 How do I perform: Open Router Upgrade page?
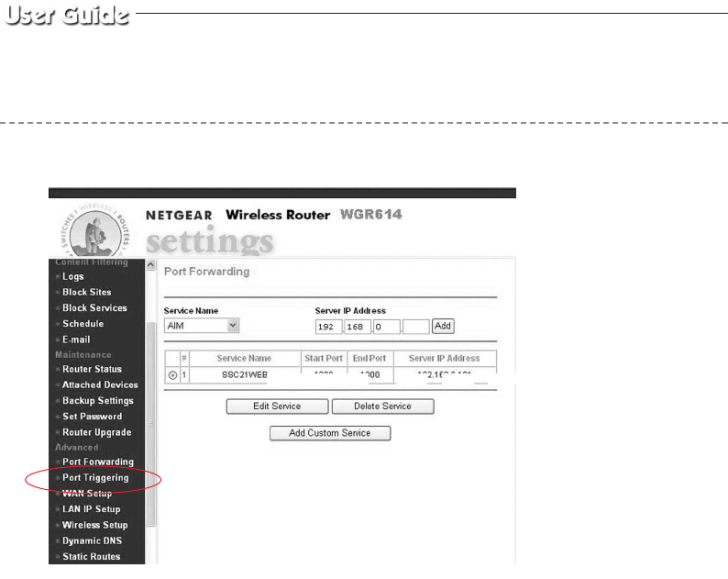tap(97, 432)
